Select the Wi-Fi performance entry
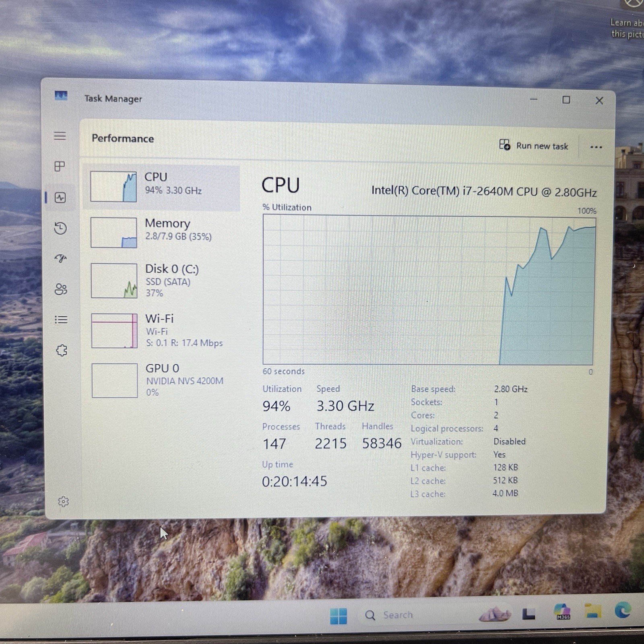The width and height of the screenshot is (644, 644). point(161,331)
